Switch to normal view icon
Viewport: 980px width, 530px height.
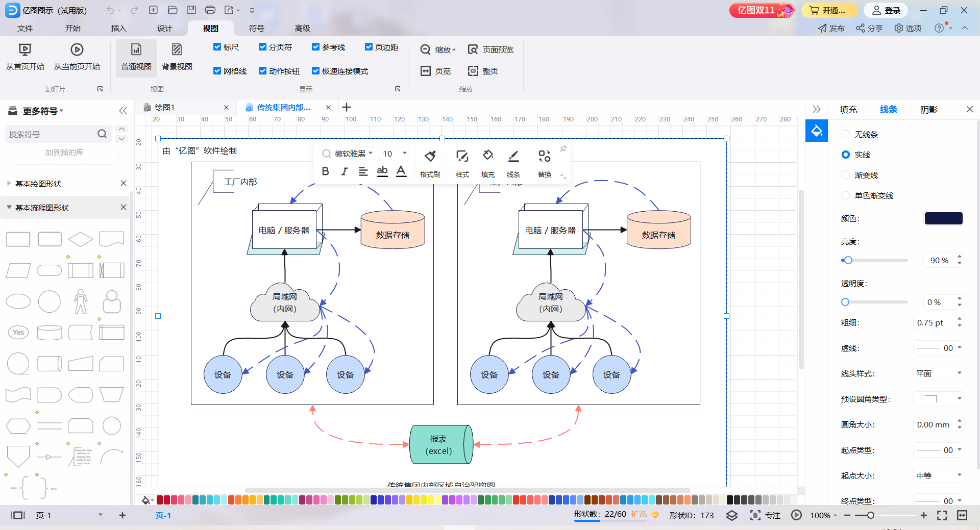pyautogui.click(x=136, y=49)
